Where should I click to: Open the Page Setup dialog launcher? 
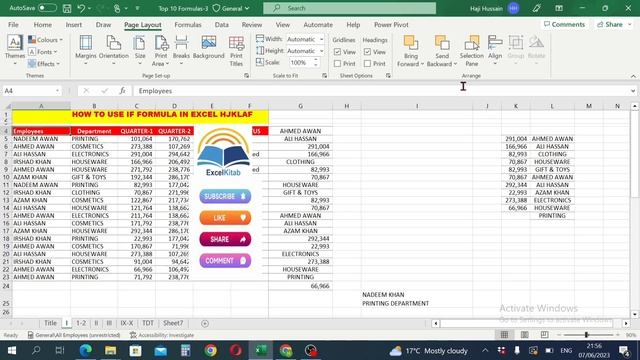247,76
